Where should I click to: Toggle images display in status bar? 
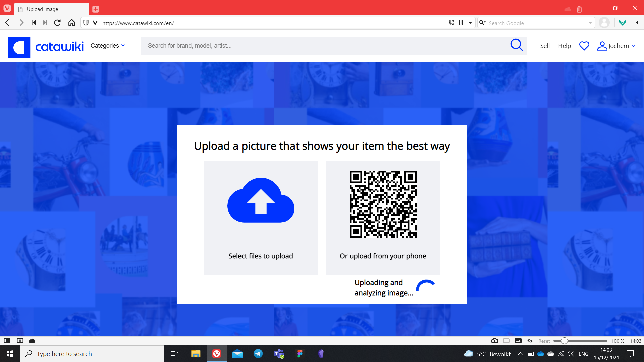(x=518, y=341)
